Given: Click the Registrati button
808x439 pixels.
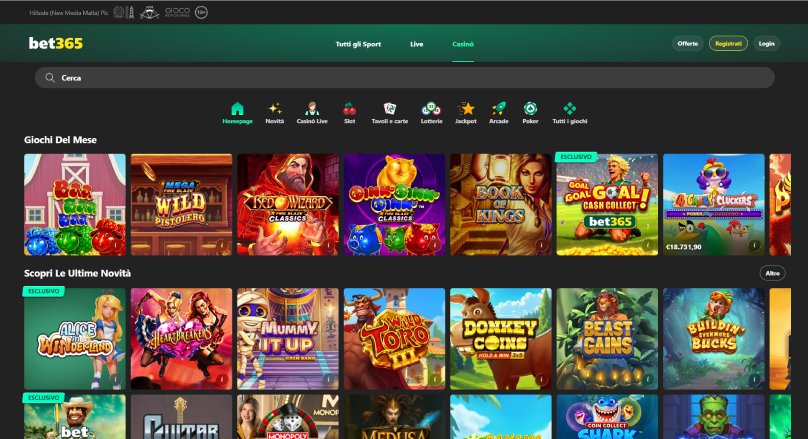Looking at the screenshot, I should click(x=728, y=43).
